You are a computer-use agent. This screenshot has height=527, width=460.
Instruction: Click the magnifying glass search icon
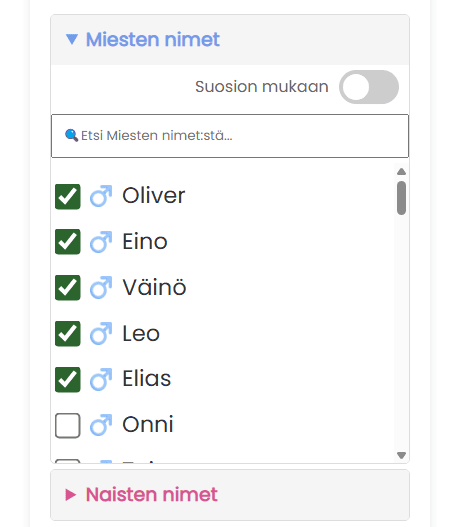coord(71,135)
